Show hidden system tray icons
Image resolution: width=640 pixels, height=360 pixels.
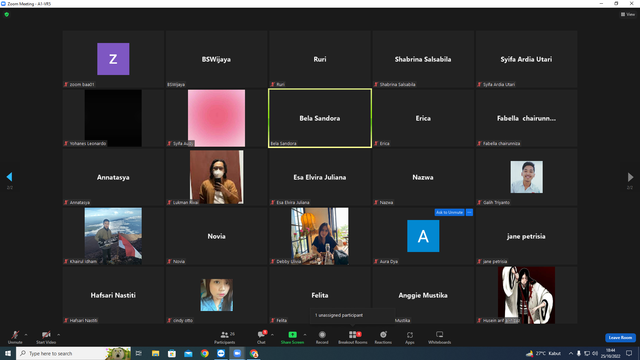[x=571, y=353]
